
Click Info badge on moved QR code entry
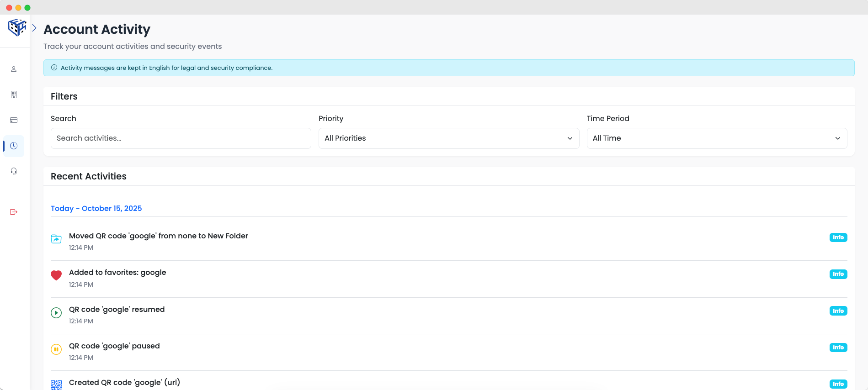tap(838, 237)
